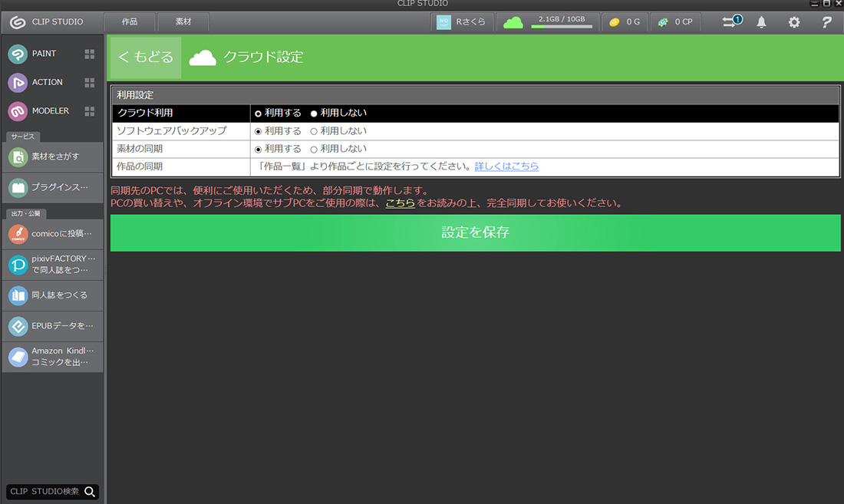Open grid menu next to ACTION
844x504 pixels.
[89, 82]
